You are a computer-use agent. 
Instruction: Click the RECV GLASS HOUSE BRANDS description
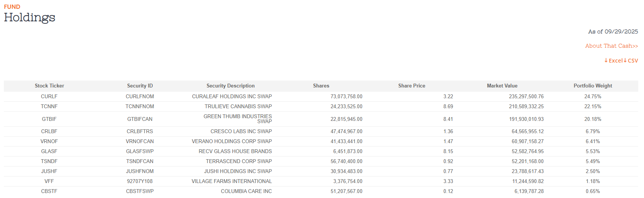[235, 152]
